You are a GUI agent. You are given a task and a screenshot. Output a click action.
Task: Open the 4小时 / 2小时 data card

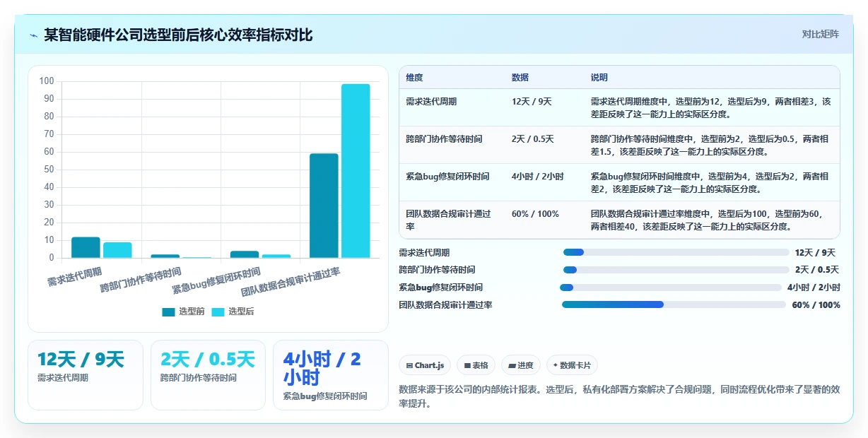click(x=331, y=375)
